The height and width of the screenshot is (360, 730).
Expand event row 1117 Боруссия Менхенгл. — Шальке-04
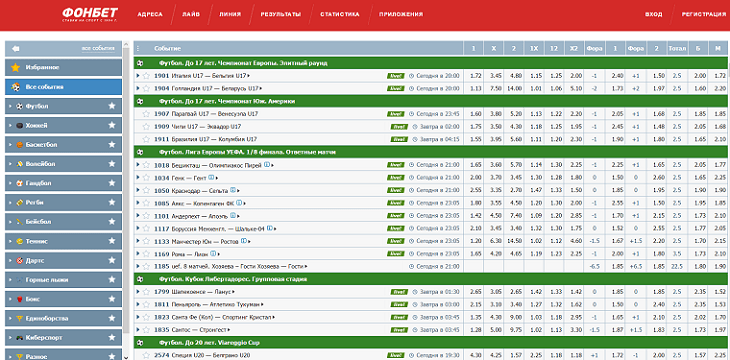pyautogui.click(x=138, y=228)
